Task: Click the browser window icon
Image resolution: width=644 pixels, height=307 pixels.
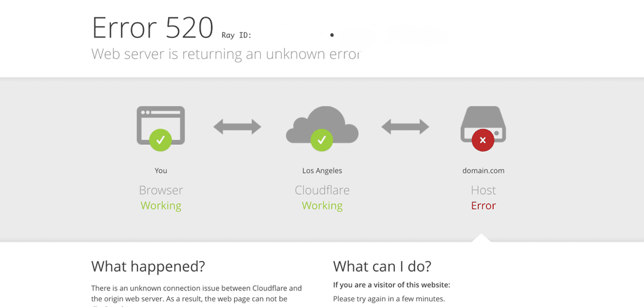Action: click(161, 125)
